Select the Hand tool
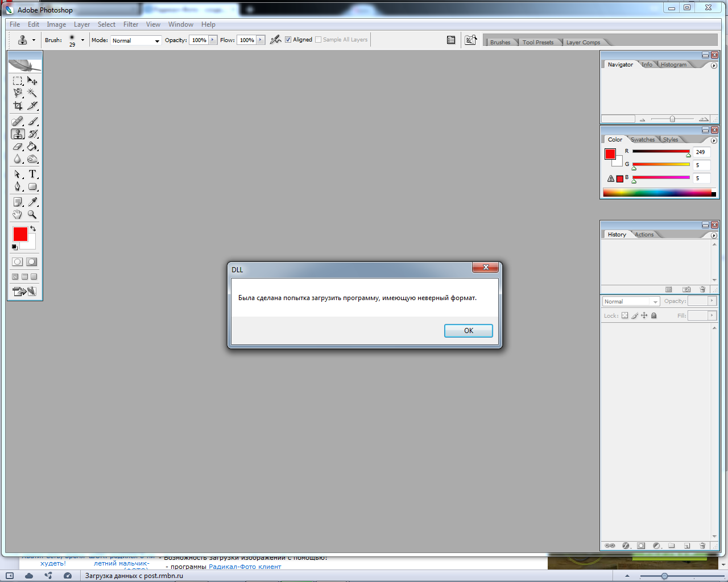 (18, 214)
